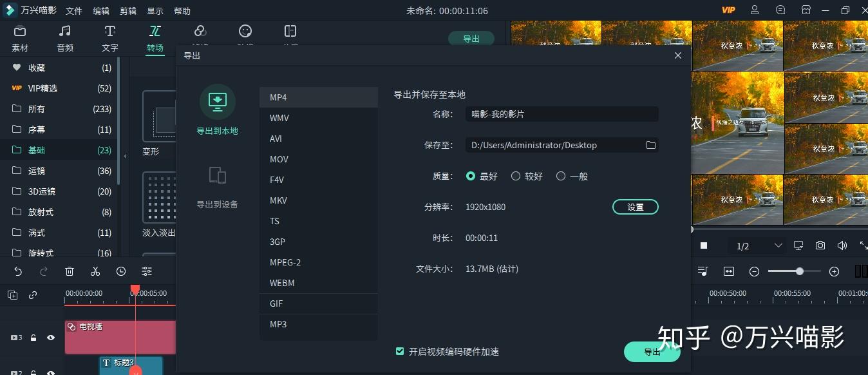Switch to the 音频 tab
The image size is (868, 375).
64,37
